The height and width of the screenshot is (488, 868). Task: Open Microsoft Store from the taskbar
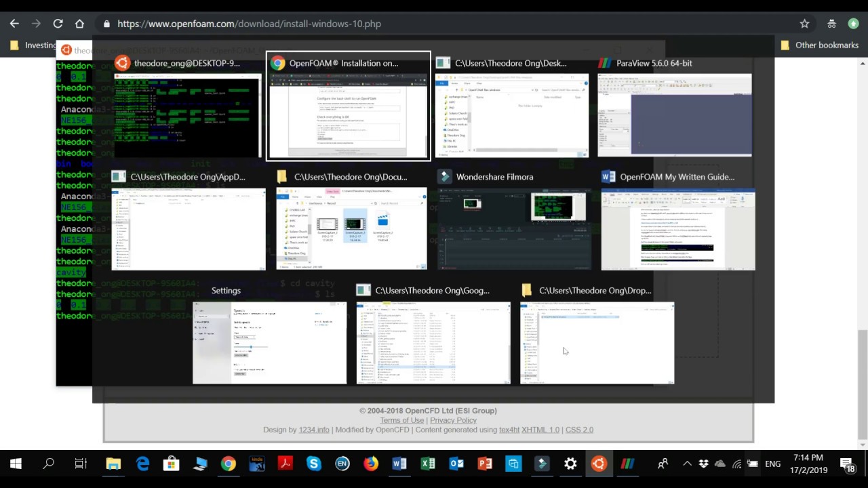coord(171,464)
